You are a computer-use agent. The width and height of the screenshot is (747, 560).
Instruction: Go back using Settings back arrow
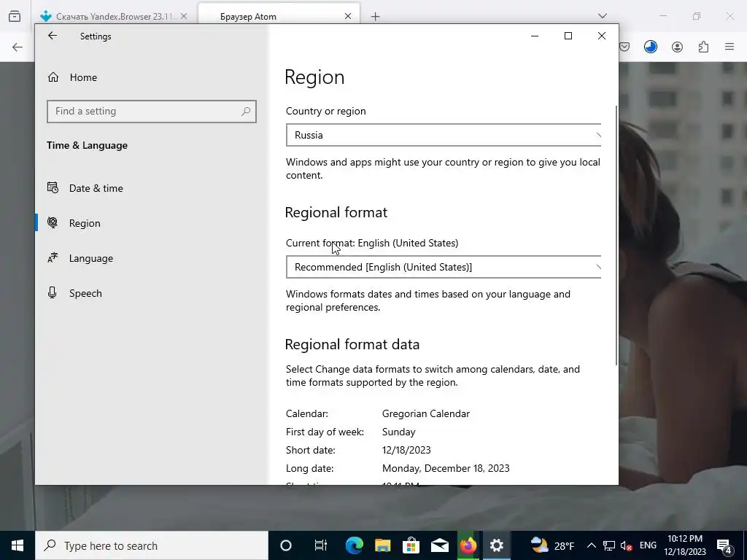(53, 36)
